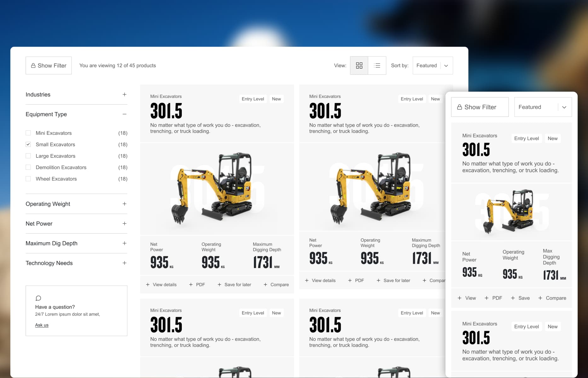The height and width of the screenshot is (378, 588).
Task: Click plus icon beside View details, first card
Action: coord(148,284)
